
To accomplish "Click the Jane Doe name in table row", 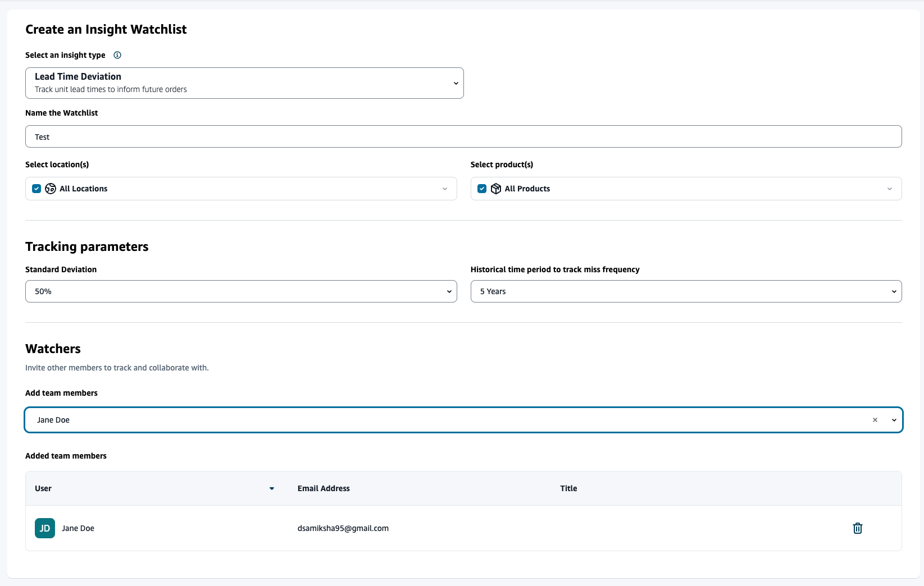I will 78,528.
